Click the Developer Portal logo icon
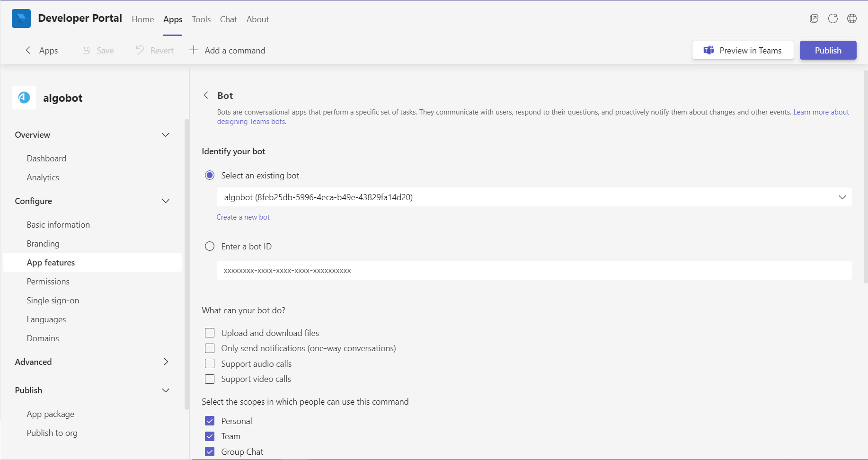 [21, 18]
